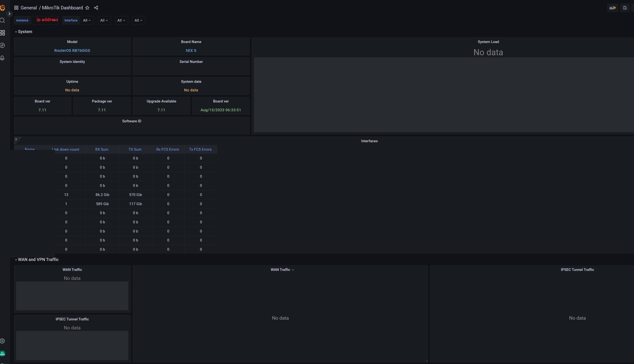Expand the left navigation sidebar arrow
The image size is (634, 364).
pyautogui.click(x=10, y=14)
